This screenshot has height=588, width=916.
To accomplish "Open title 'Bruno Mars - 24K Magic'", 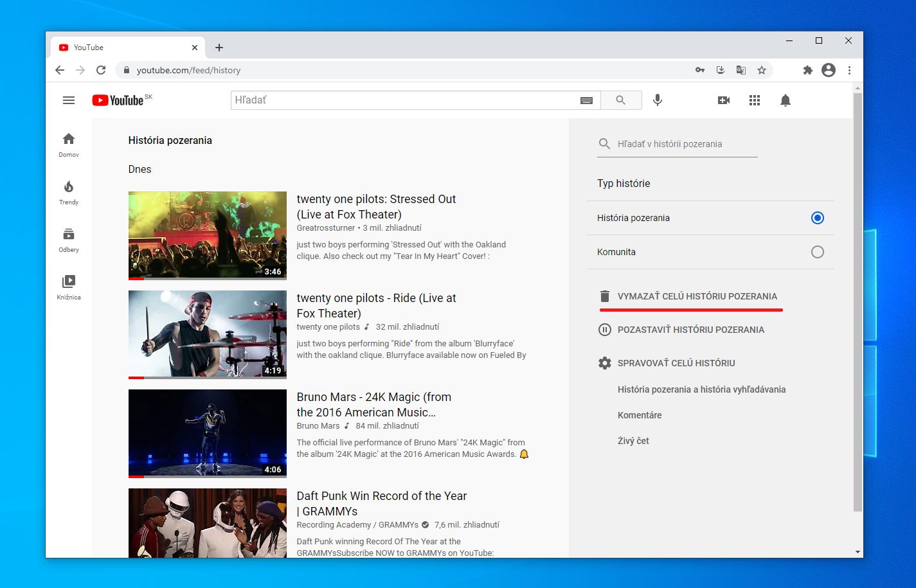I will 373,405.
